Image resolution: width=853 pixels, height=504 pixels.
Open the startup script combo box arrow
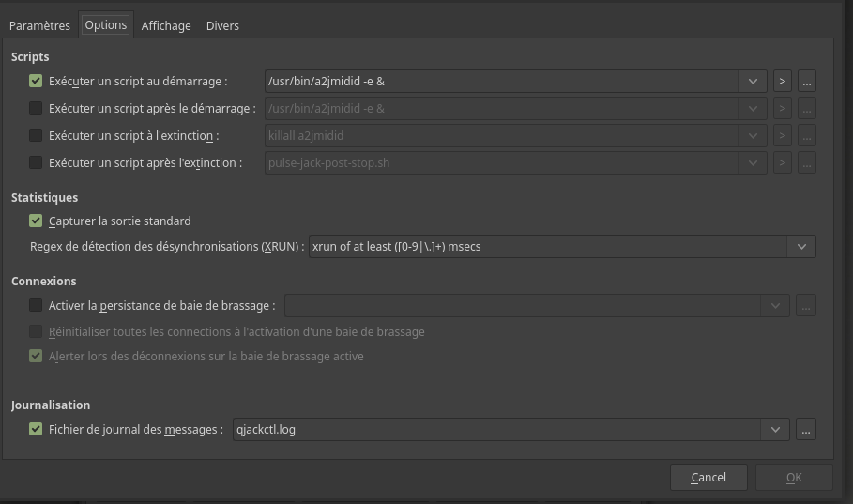coord(754,82)
